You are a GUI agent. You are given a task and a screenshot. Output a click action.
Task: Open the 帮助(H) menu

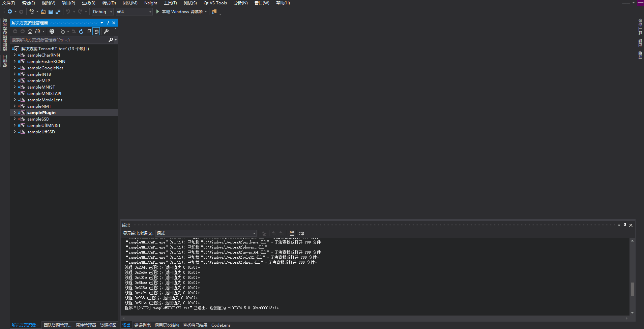click(x=283, y=3)
